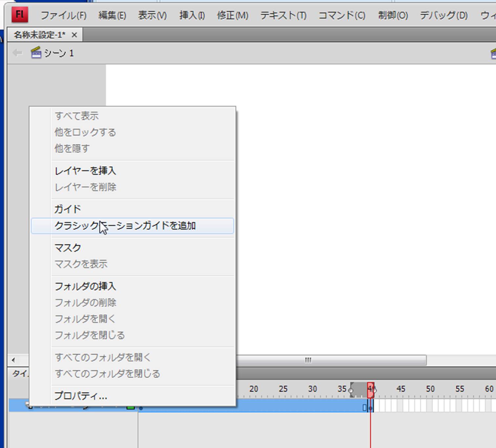Click the left scroll arrow of stage scrollbar
The width and height of the screenshot is (496, 448).
coord(13,360)
